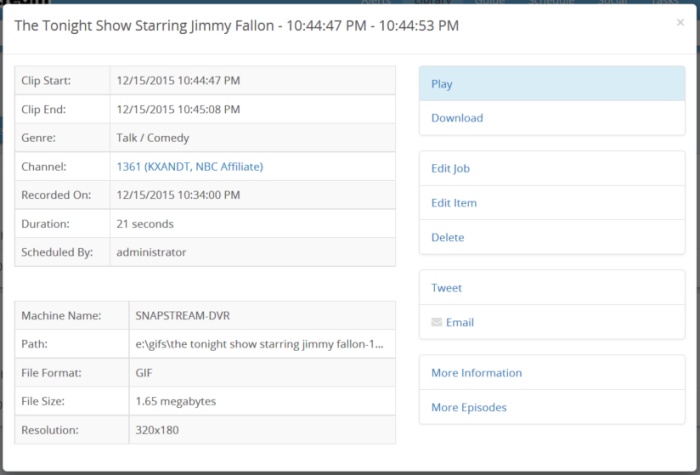This screenshot has width=700, height=475.
Task: Open Edit Job
Action: pyautogui.click(x=552, y=168)
